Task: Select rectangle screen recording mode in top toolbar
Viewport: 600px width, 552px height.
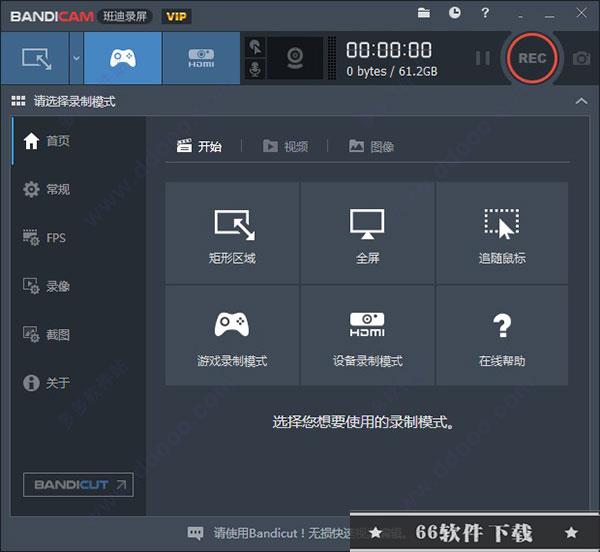Action: tap(35, 58)
